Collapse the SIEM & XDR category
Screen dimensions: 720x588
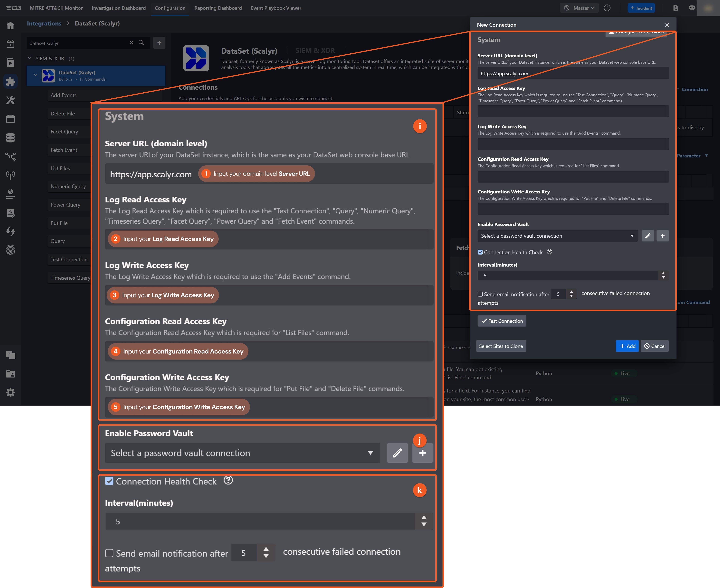tap(29, 58)
